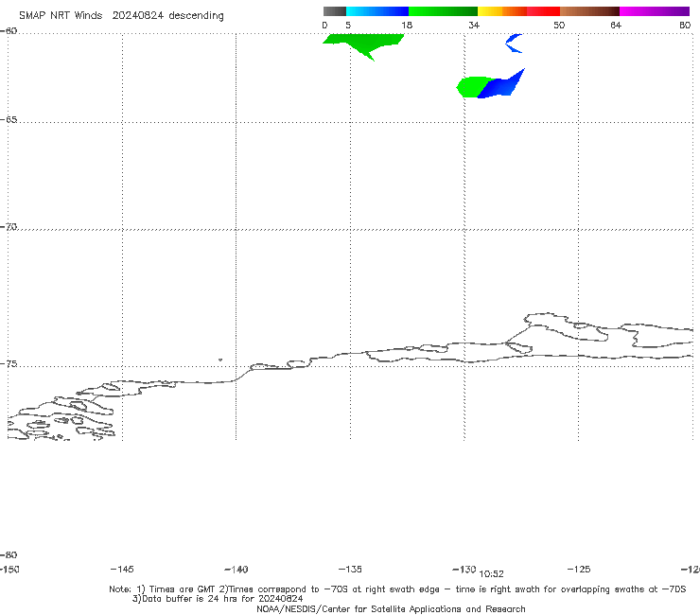Screen dimensions: 700x615
Task: Click the green segment of the color bar
Action: coord(443,11)
